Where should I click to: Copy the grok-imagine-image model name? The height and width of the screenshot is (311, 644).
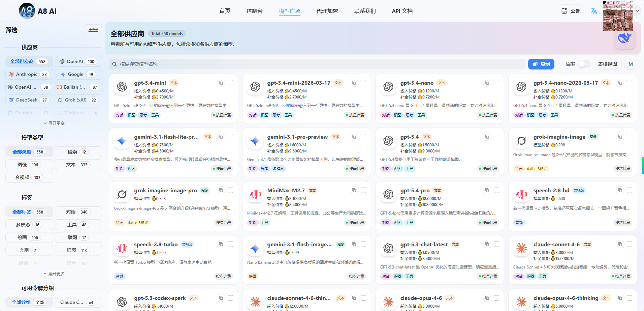(x=620, y=137)
